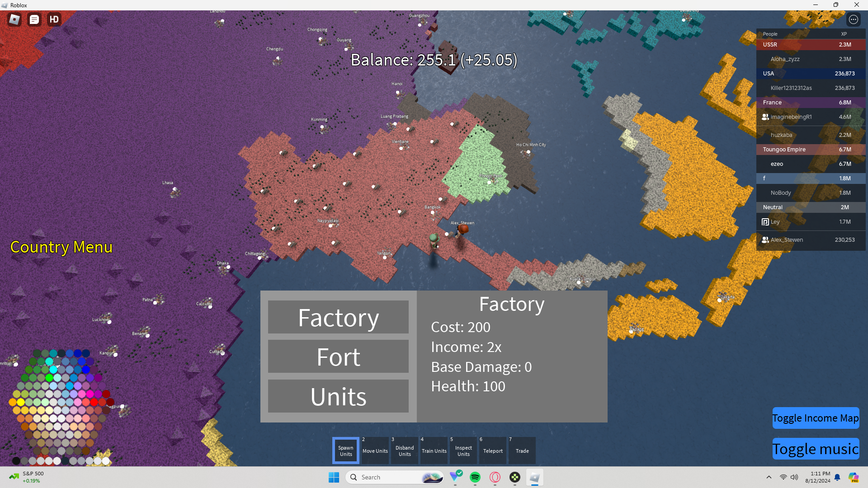The image size is (868, 488).
Task: Open the Country Menu
Action: (61, 247)
